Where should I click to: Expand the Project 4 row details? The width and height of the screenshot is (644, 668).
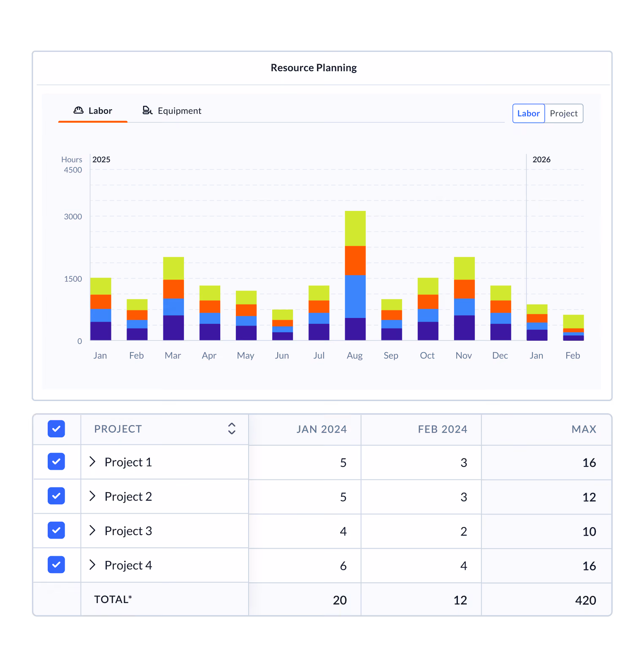[x=92, y=565]
